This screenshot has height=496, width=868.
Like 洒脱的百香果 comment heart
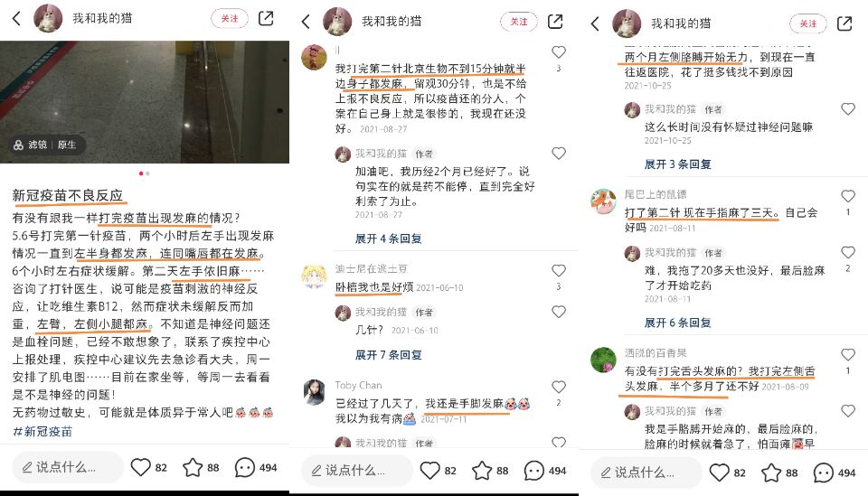click(x=847, y=354)
